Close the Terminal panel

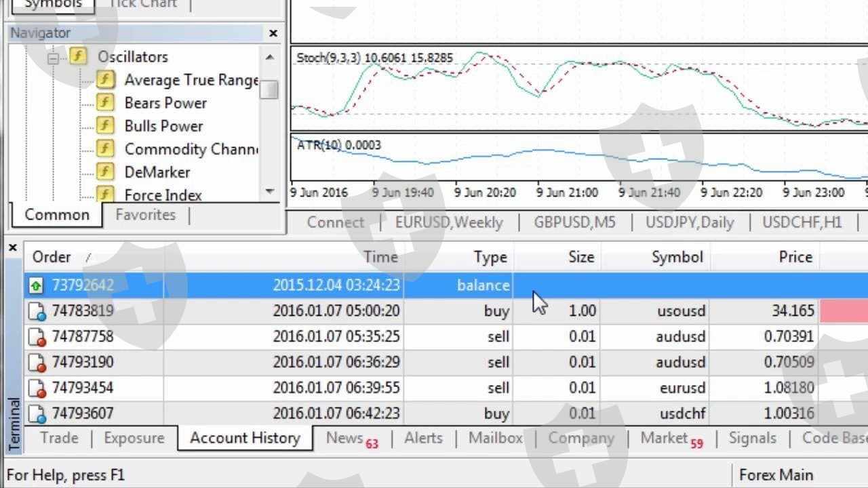click(x=12, y=248)
